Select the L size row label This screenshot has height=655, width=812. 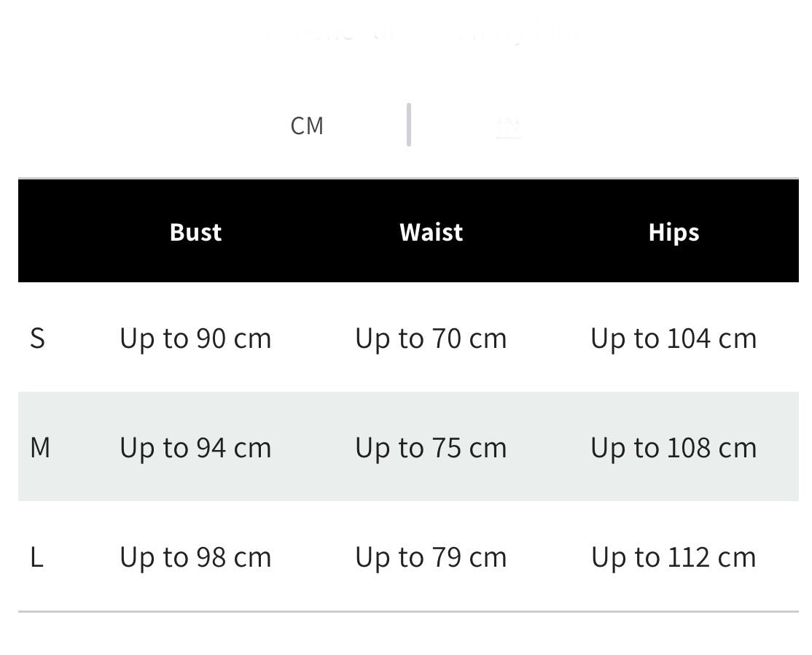[36, 557]
